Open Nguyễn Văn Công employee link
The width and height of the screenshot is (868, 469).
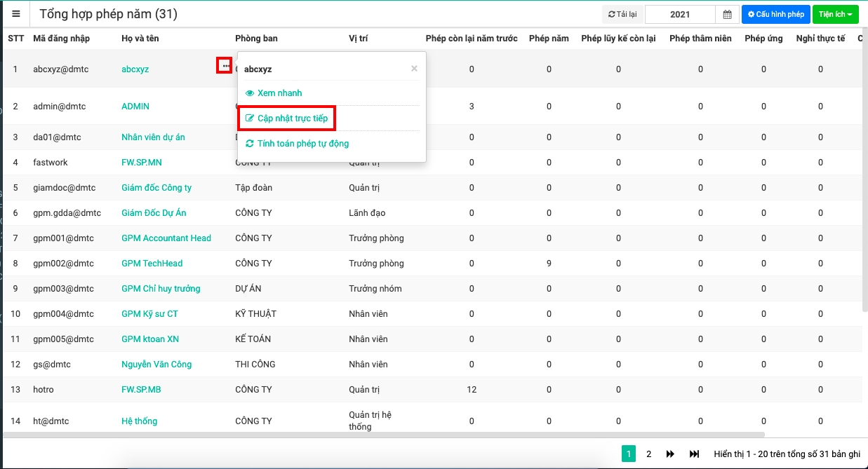click(156, 365)
